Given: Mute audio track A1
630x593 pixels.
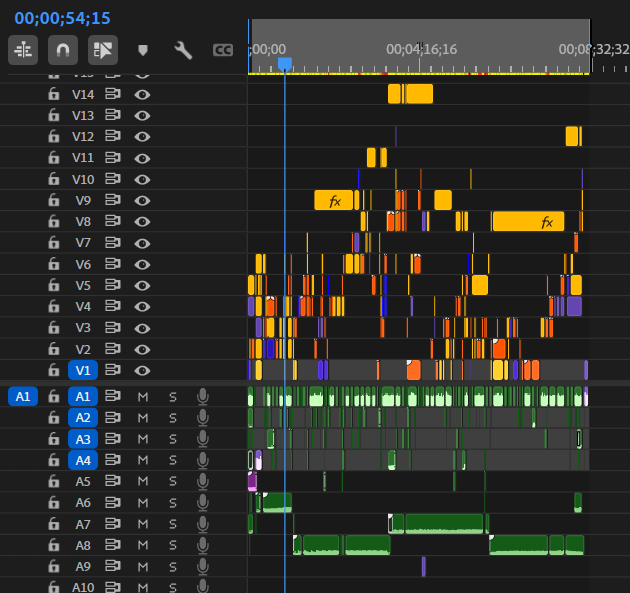Looking at the screenshot, I should pyautogui.click(x=143, y=397).
